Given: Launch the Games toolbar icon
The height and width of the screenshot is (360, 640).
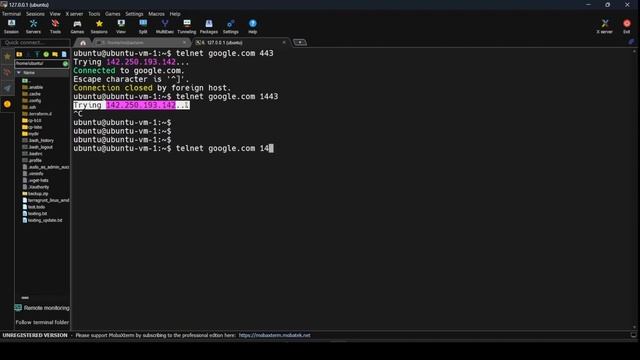Looking at the screenshot, I should tap(77, 27).
